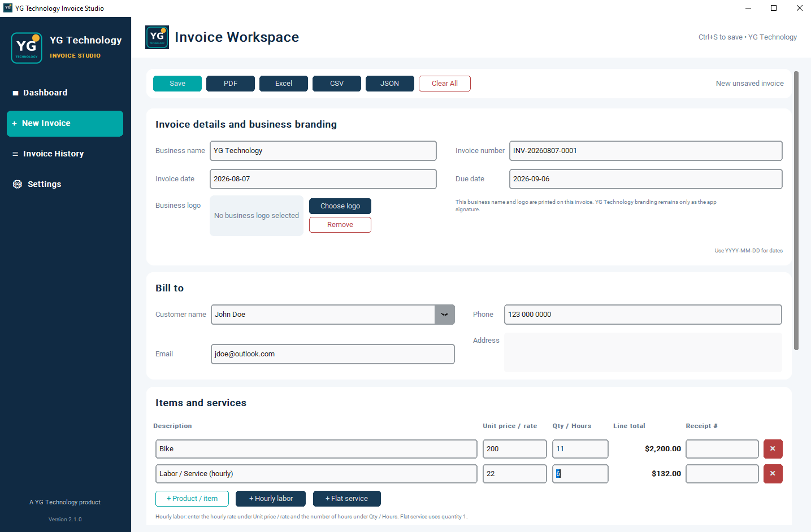Add a Product / item row
The width and height of the screenshot is (811, 532).
tap(192, 499)
